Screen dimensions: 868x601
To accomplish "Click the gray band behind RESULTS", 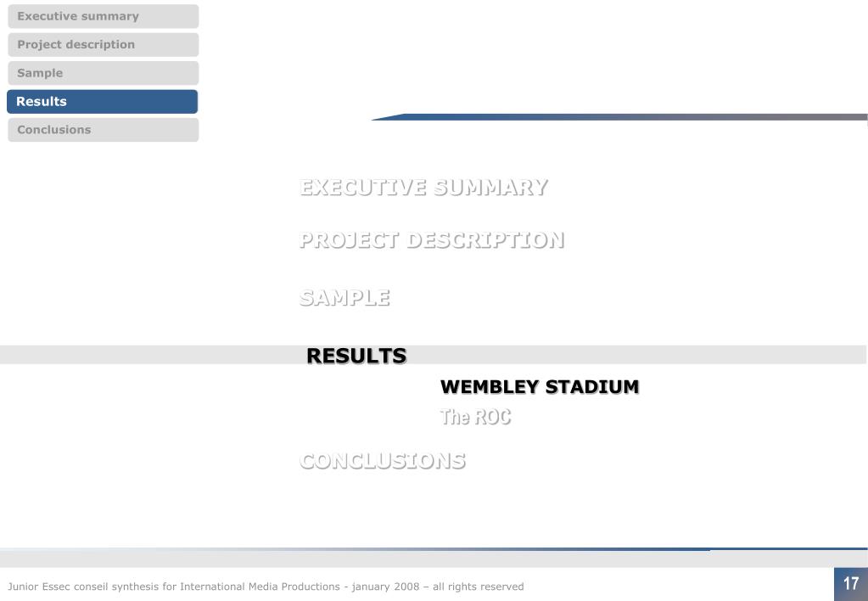I will click(433, 355).
